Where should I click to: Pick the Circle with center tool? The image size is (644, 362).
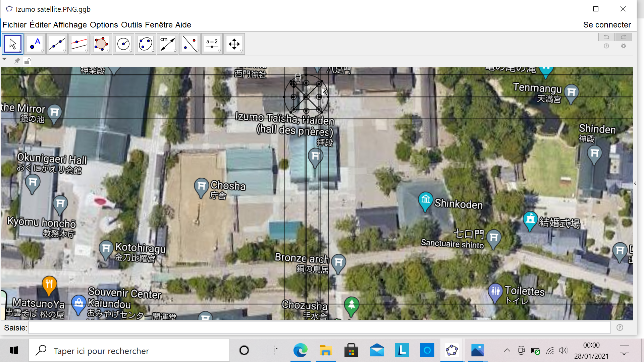[x=123, y=44]
